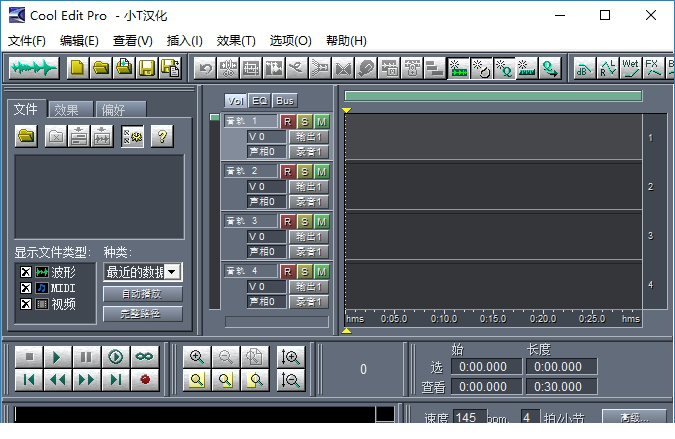Click the Zoom in vertically icon
The width and height of the screenshot is (675, 439).
pyautogui.click(x=291, y=357)
